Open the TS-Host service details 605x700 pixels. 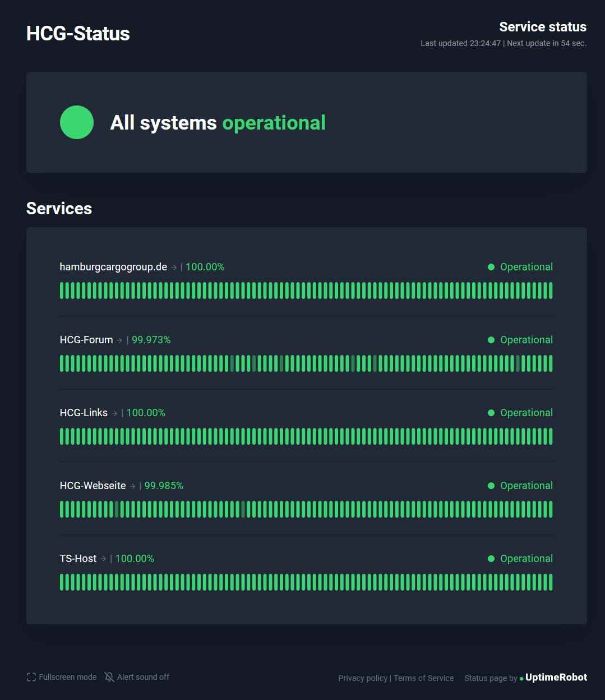78,559
